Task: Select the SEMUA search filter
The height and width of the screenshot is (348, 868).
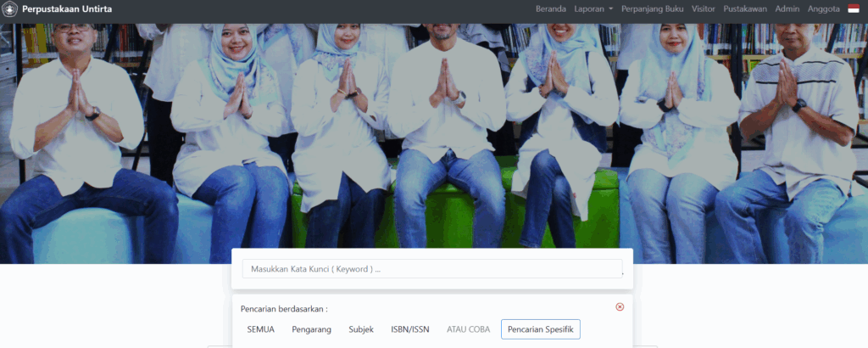Action: (x=261, y=329)
